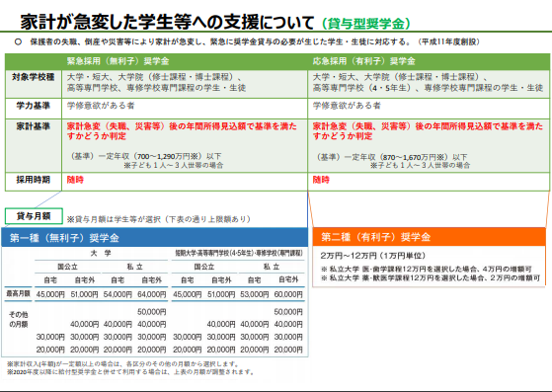Screen dimensions: 552x392
Task: Click the 応急採用（有利子）奨学金 column header
Action: tap(363, 61)
